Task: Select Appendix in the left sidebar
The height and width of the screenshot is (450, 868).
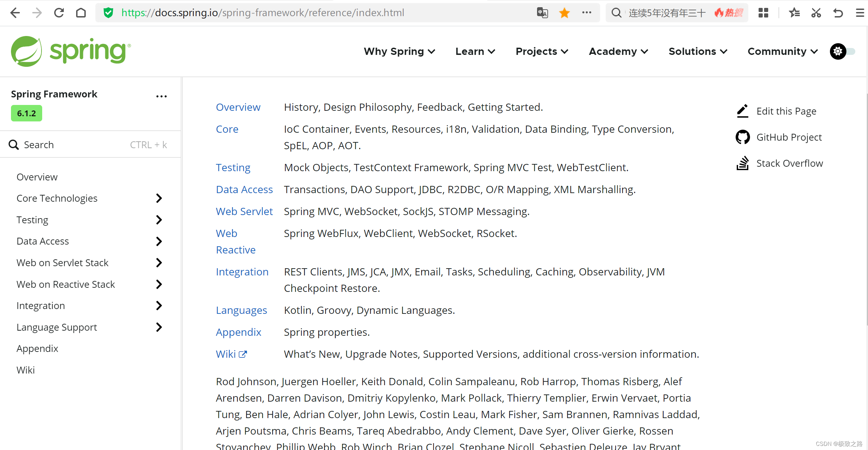Action: [x=37, y=348]
